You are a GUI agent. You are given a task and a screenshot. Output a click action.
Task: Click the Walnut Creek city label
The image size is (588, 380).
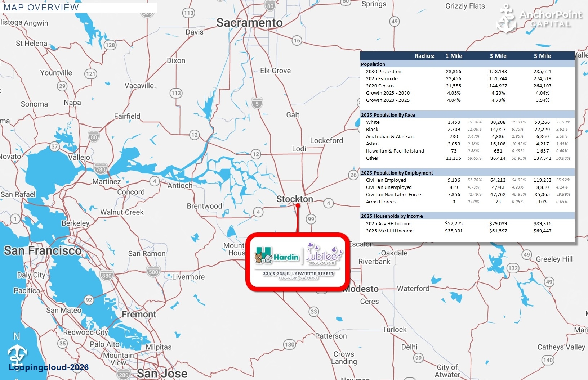point(122,212)
